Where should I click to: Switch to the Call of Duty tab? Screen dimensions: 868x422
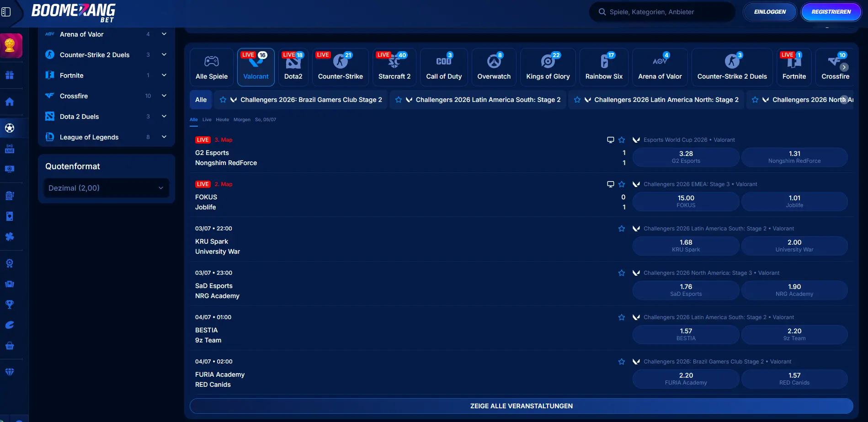tap(444, 67)
